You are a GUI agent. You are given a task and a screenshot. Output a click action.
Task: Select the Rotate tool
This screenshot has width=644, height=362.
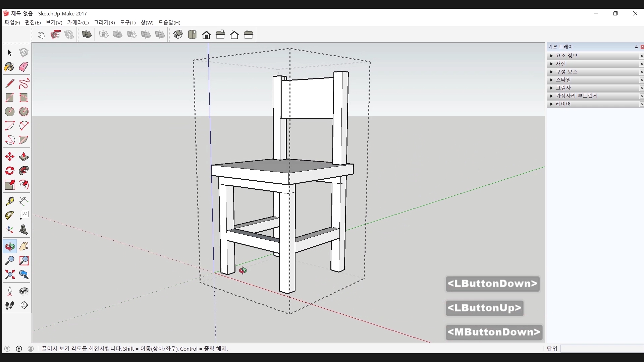pos(9,171)
